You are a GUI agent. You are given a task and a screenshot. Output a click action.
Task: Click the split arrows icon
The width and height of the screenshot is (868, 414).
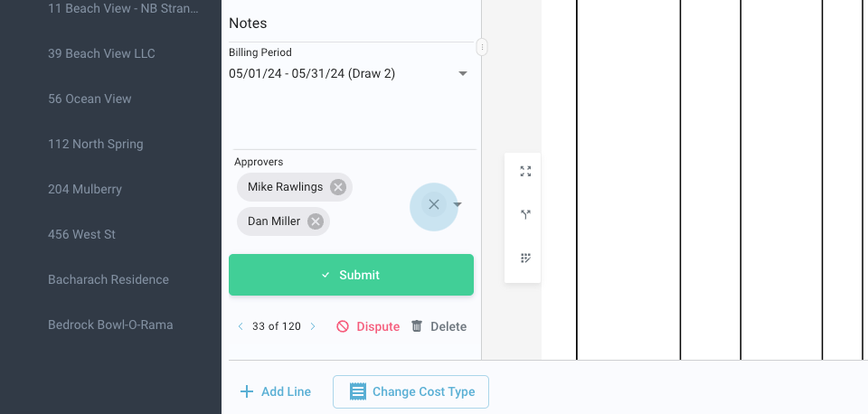pos(525,214)
